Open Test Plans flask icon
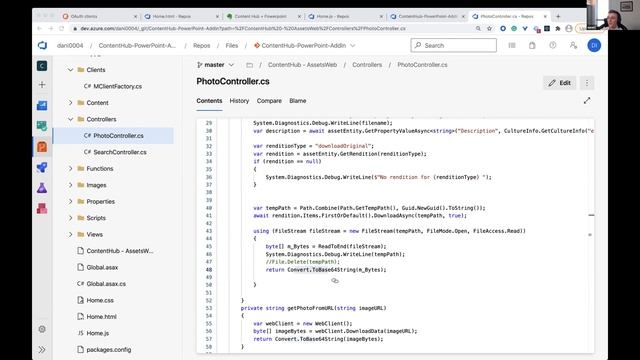640x360 pixels. tap(42, 188)
